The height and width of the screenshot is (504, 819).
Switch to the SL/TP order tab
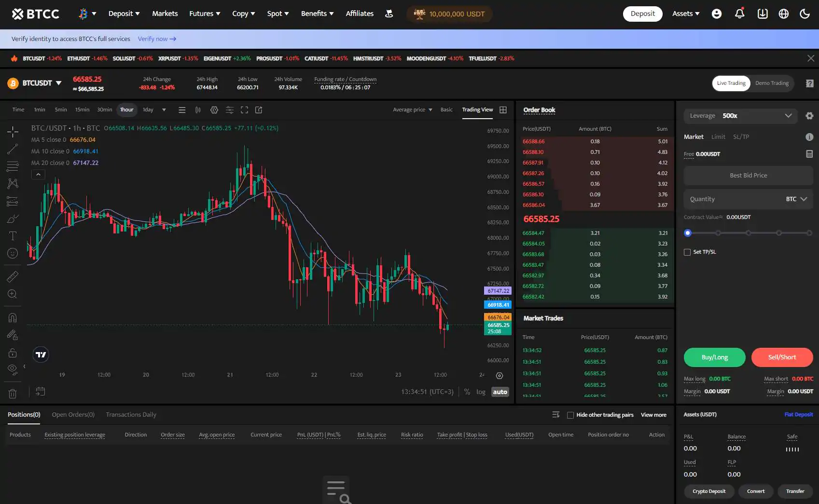tap(741, 137)
